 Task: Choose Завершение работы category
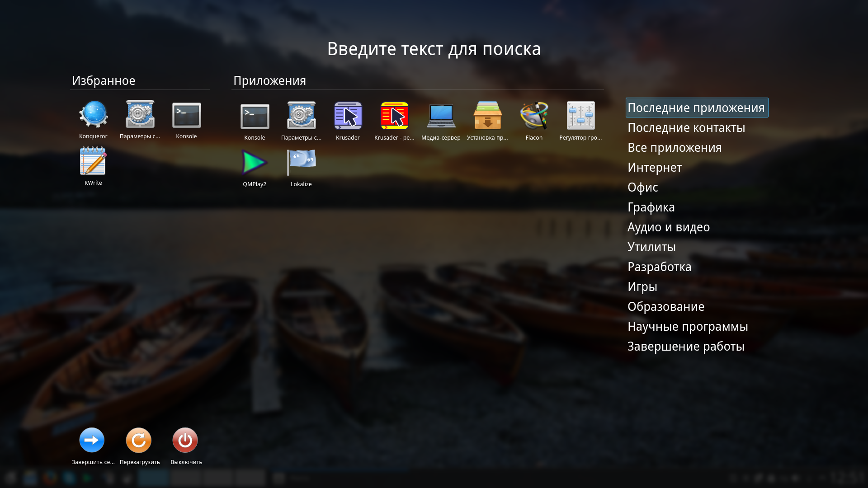tap(685, 347)
